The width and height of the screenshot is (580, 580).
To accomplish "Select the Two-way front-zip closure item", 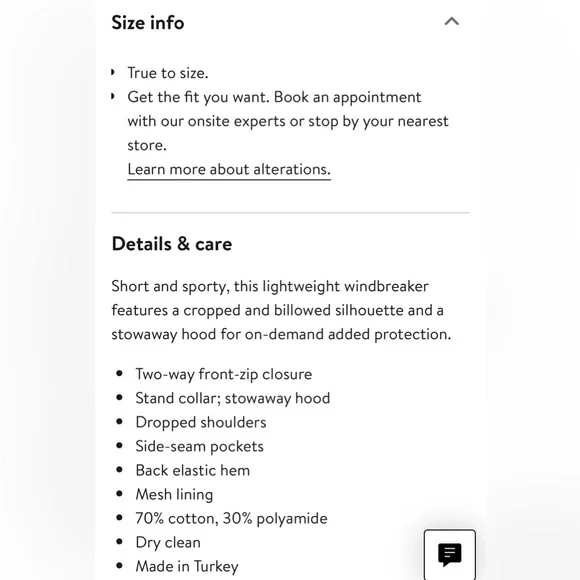I will [x=223, y=374].
